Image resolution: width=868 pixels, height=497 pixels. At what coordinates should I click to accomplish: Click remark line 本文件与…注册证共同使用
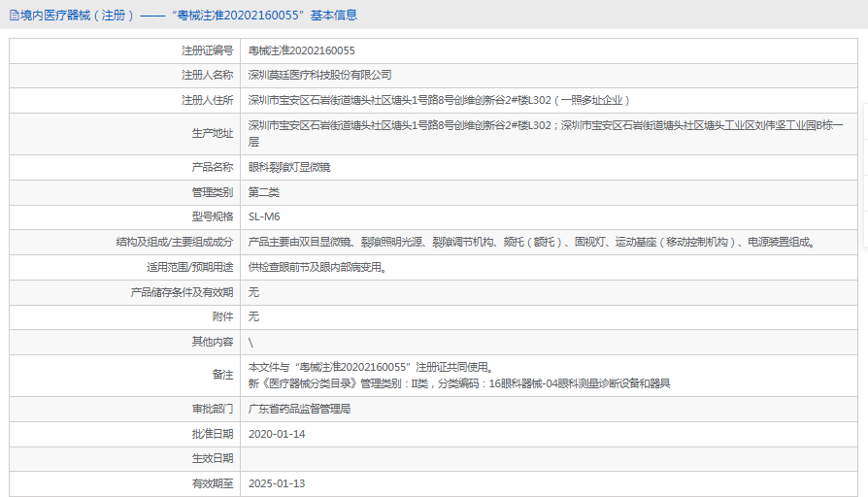click(x=371, y=367)
